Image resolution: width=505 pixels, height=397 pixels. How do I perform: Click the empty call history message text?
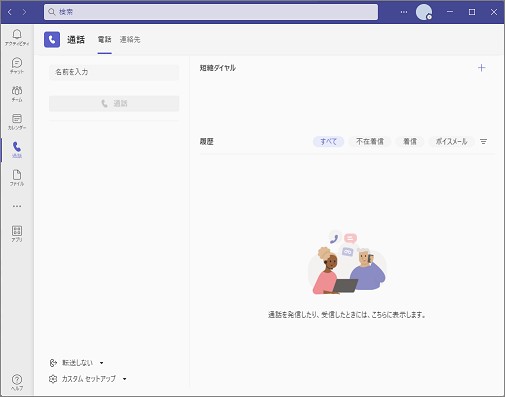point(347,315)
